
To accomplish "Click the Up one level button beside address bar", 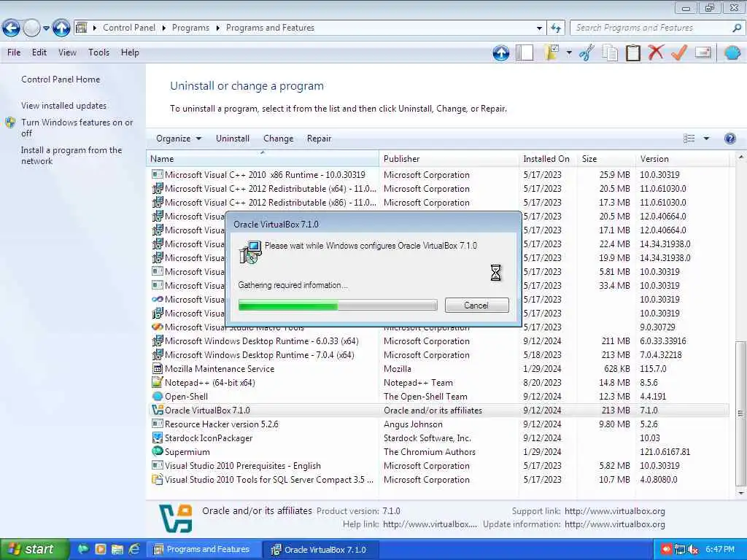I will [61, 28].
